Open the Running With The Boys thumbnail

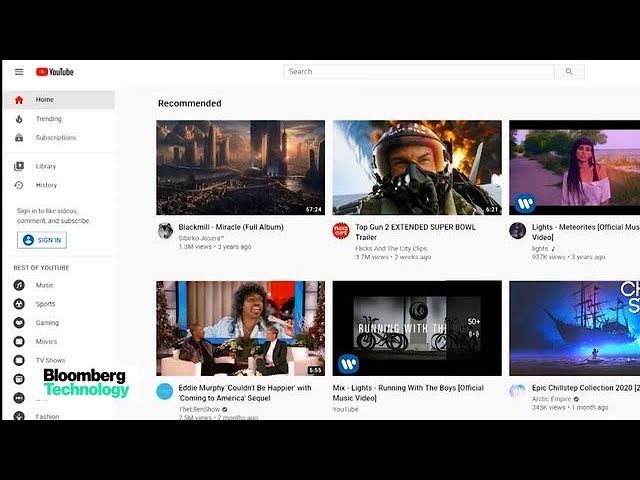(417, 328)
